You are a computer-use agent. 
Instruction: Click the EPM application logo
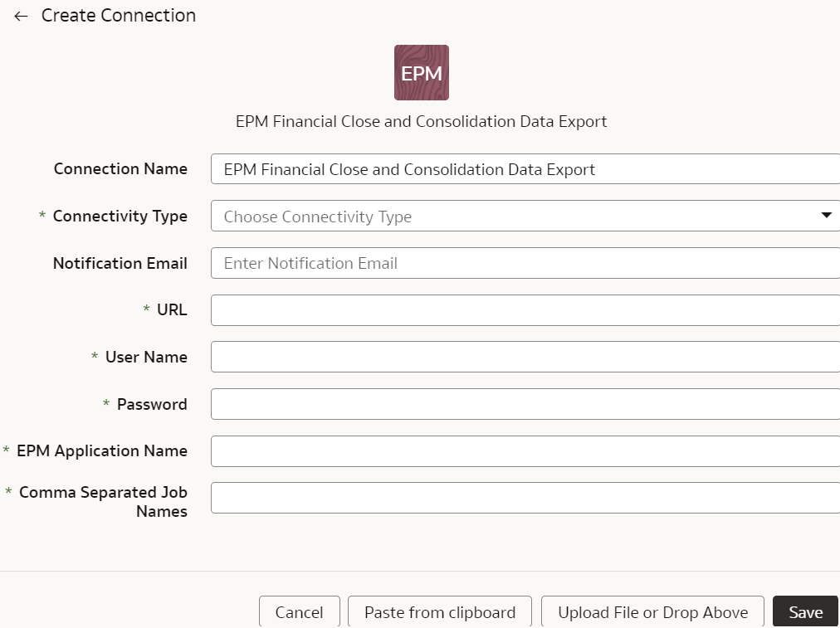421,72
